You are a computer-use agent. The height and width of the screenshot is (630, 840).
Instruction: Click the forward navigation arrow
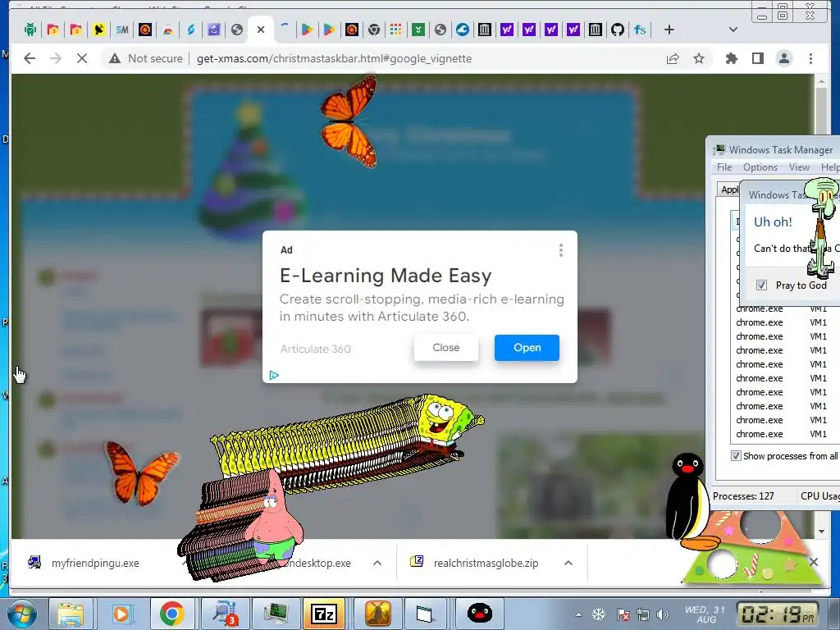(56, 58)
